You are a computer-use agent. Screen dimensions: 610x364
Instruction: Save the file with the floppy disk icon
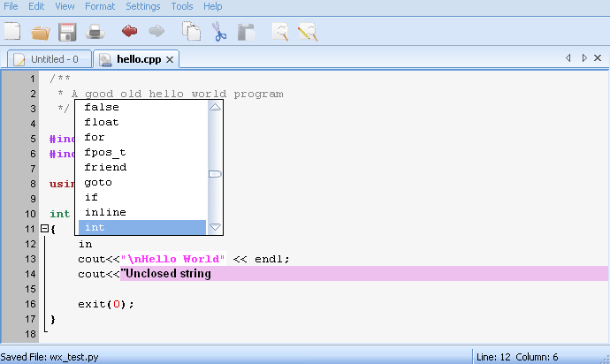pos(67,32)
